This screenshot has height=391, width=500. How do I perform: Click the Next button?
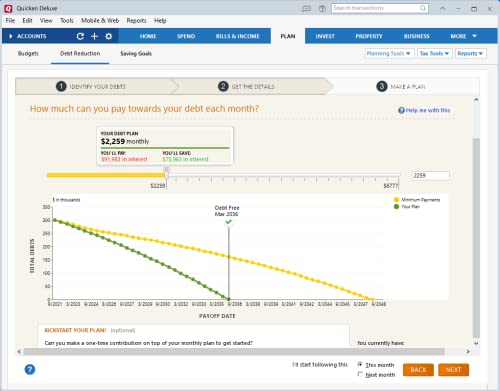click(453, 370)
